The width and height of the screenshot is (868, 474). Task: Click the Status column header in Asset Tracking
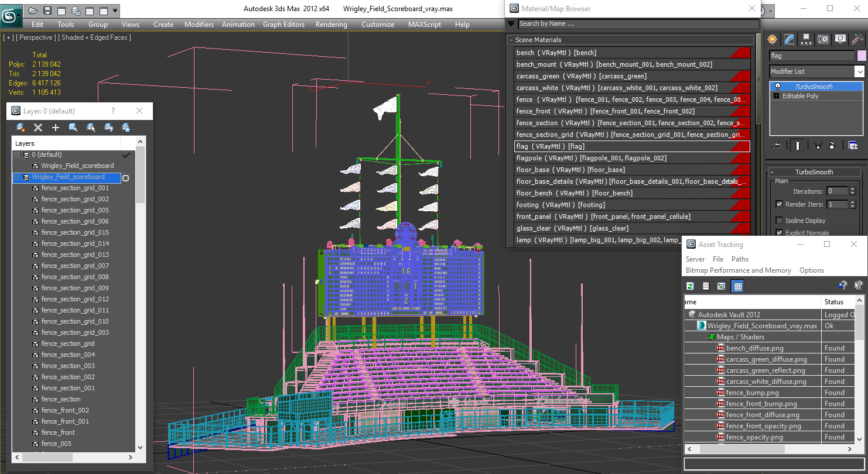coord(838,302)
